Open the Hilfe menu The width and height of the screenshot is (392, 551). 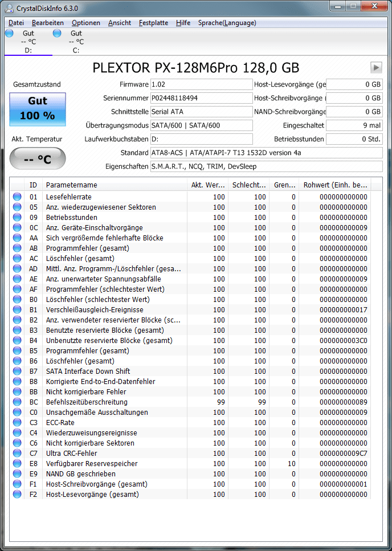(x=183, y=23)
